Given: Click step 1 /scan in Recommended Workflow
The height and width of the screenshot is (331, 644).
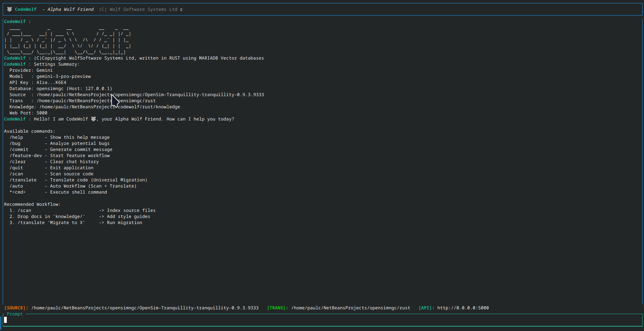Looking at the screenshot, I should (x=24, y=211).
